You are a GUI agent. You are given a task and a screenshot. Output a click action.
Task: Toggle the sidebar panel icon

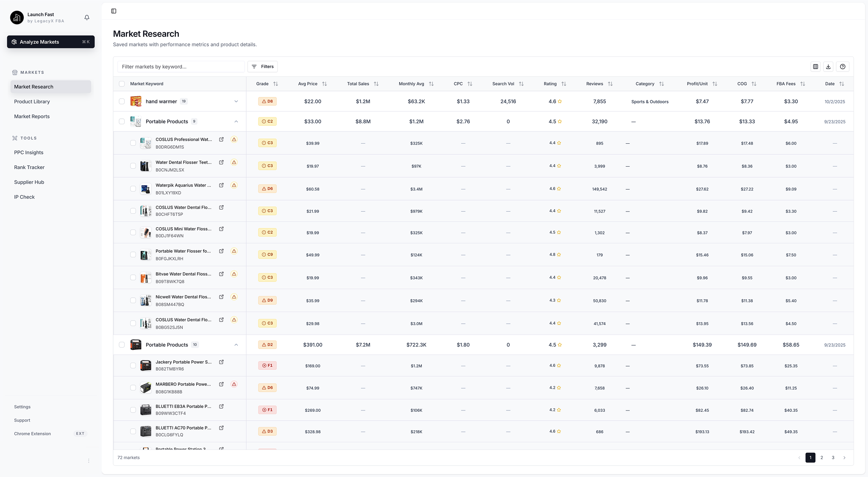(114, 11)
